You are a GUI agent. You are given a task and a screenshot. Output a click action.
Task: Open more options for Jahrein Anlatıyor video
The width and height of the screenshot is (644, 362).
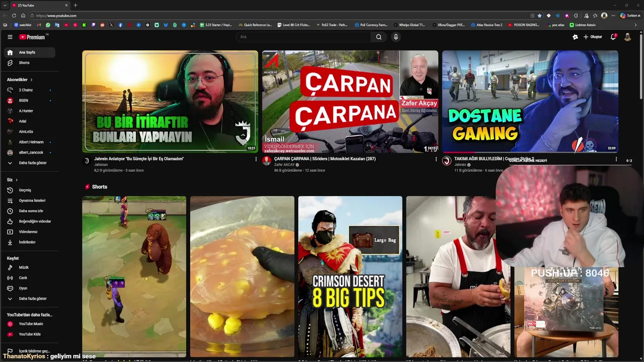pyautogui.click(x=256, y=159)
